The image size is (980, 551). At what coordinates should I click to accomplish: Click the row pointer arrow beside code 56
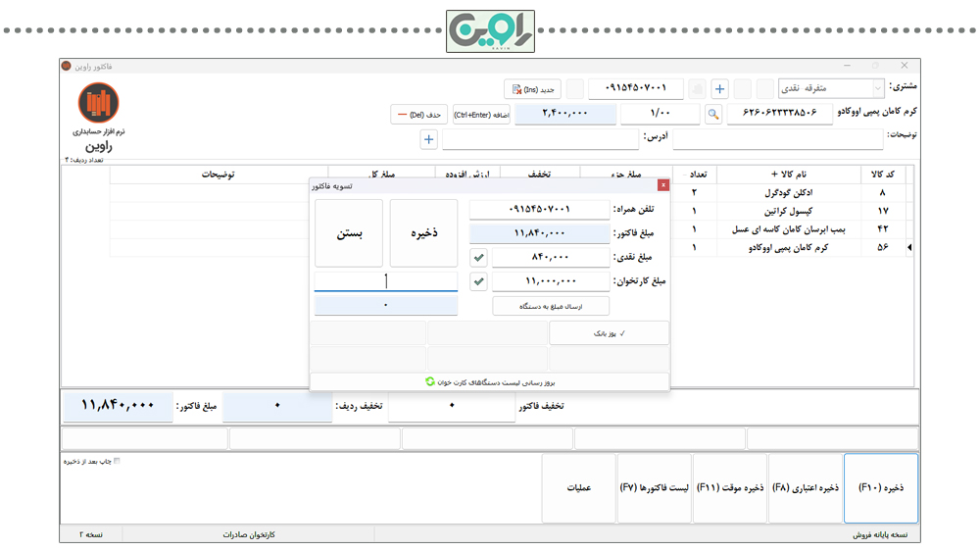click(x=909, y=248)
